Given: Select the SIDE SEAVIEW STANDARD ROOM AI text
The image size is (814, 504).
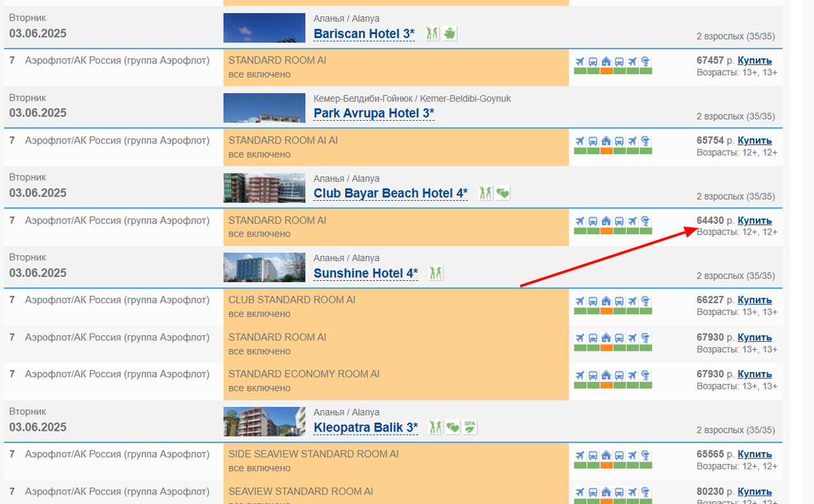Looking at the screenshot, I should click(313, 454).
